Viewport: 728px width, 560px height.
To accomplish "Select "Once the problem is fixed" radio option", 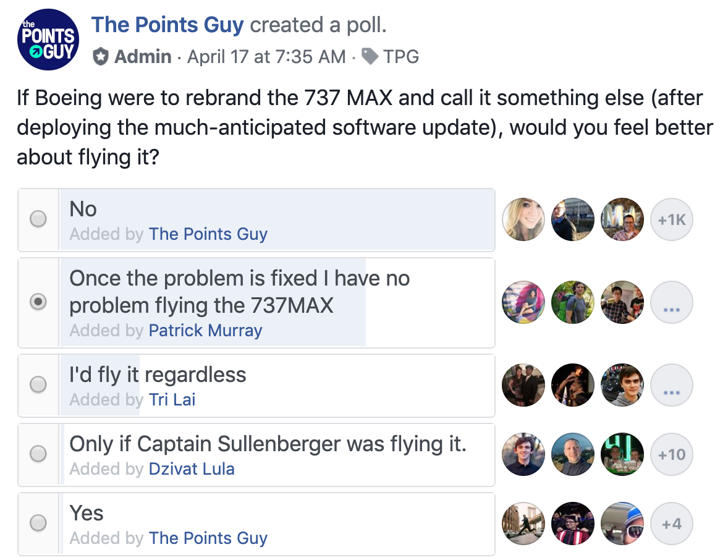I will click(38, 303).
